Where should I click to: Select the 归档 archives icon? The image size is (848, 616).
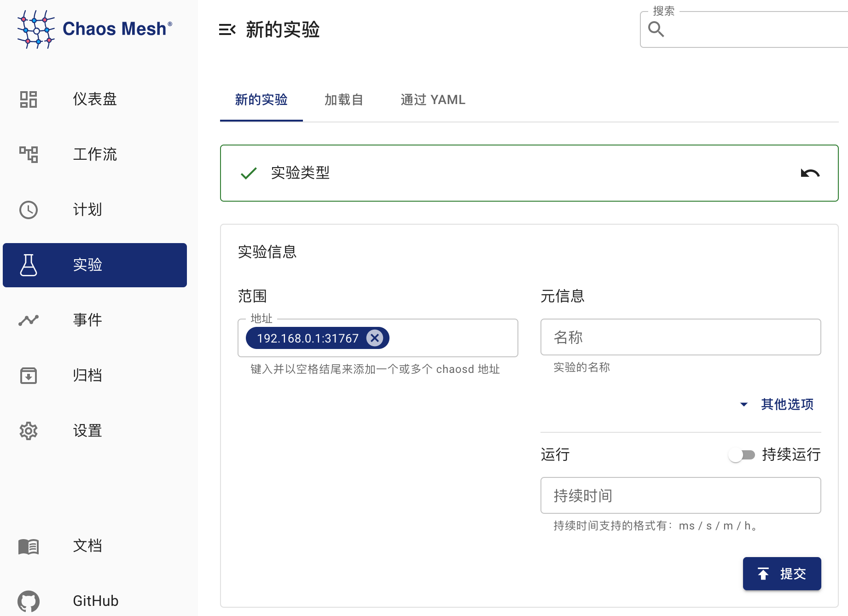coord(29,375)
